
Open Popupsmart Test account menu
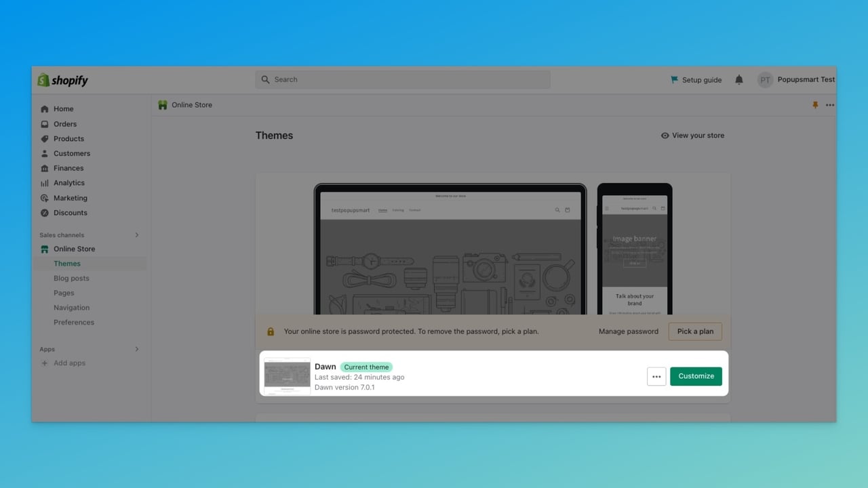tap(796, 79)
